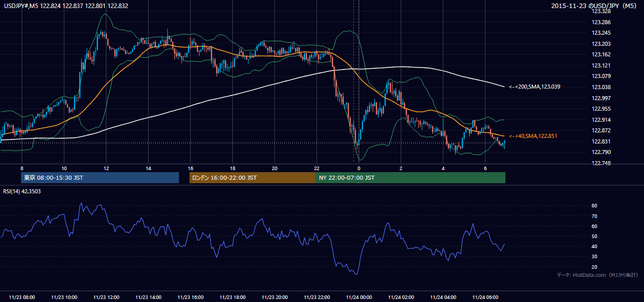Select the 東京 08:00-15:30 JST session bar

tap(100, 178)
